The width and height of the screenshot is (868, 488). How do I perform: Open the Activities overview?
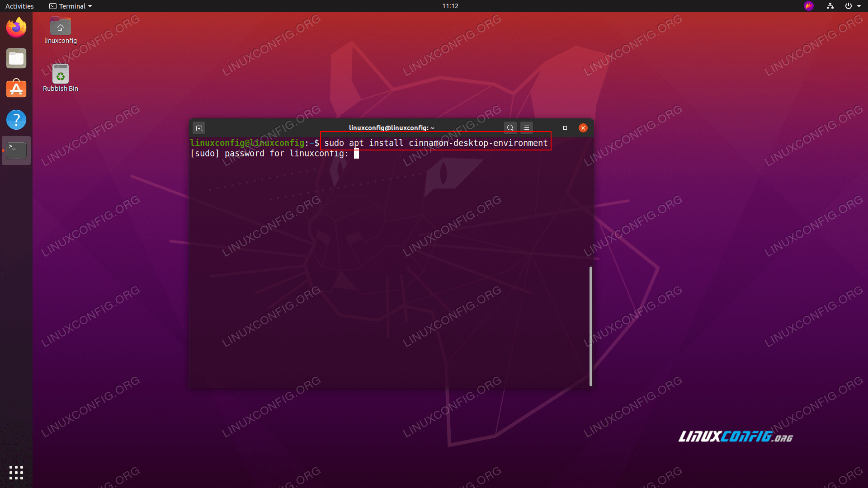tap(19, 6)
